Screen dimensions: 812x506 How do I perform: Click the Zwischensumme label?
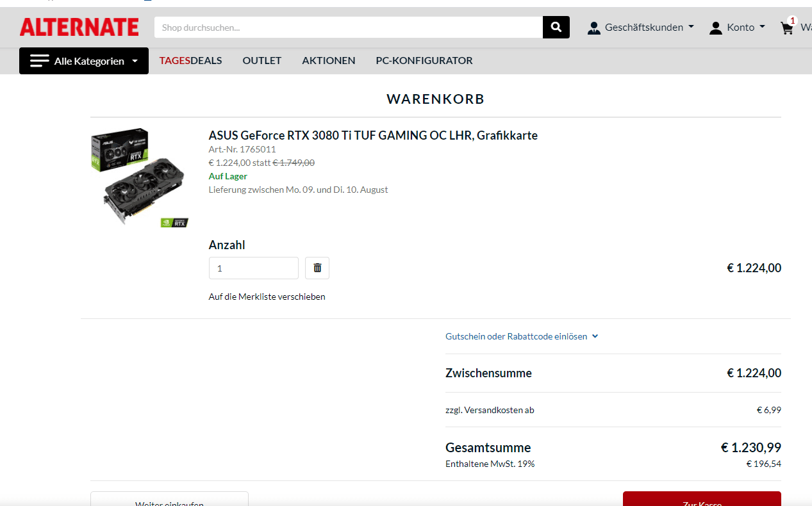coord(488,373)
